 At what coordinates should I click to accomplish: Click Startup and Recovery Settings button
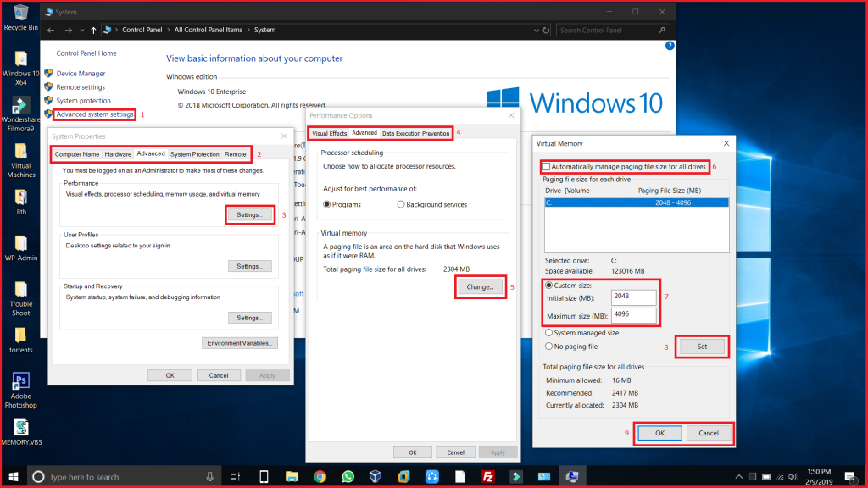250,318
